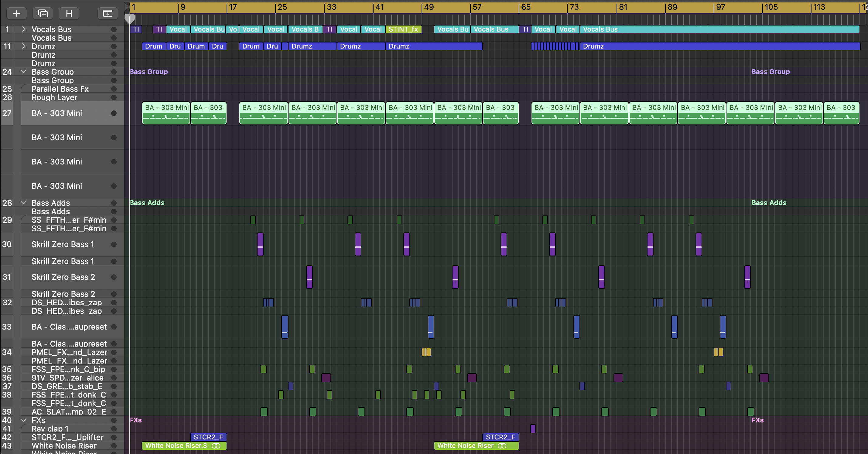Click bar 25 in the ruler
This screenshot has height=454, width=868.
(282, 7)
